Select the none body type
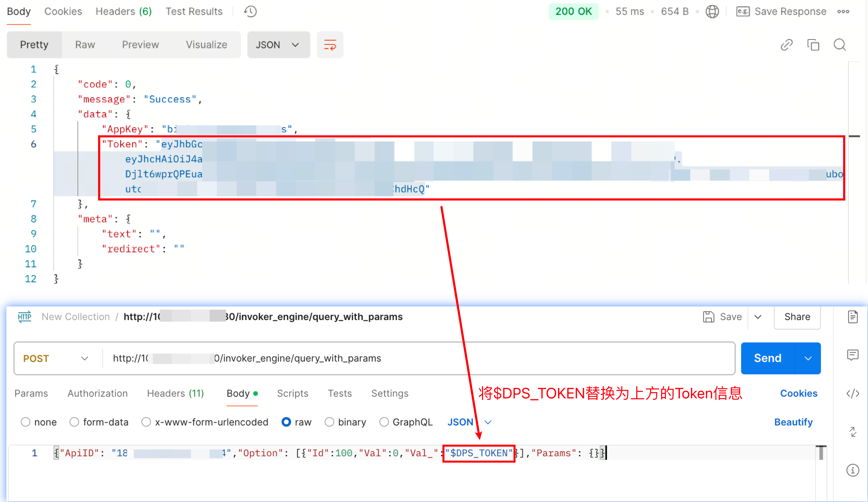868x502 pixels. click(x=26, y=422)
